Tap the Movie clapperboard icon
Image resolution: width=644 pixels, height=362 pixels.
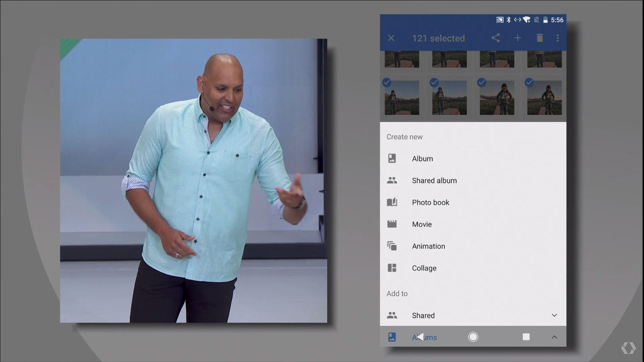pos(392,224)
